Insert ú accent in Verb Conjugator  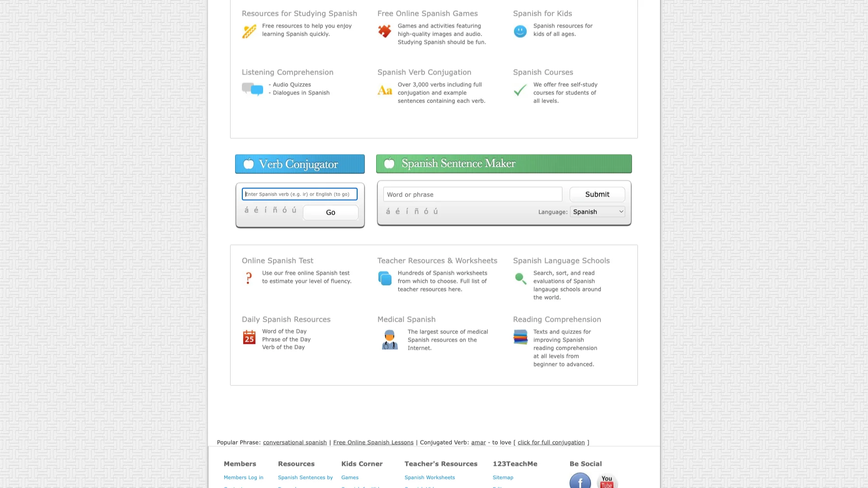pyautogui.click(x=294, y=210)
